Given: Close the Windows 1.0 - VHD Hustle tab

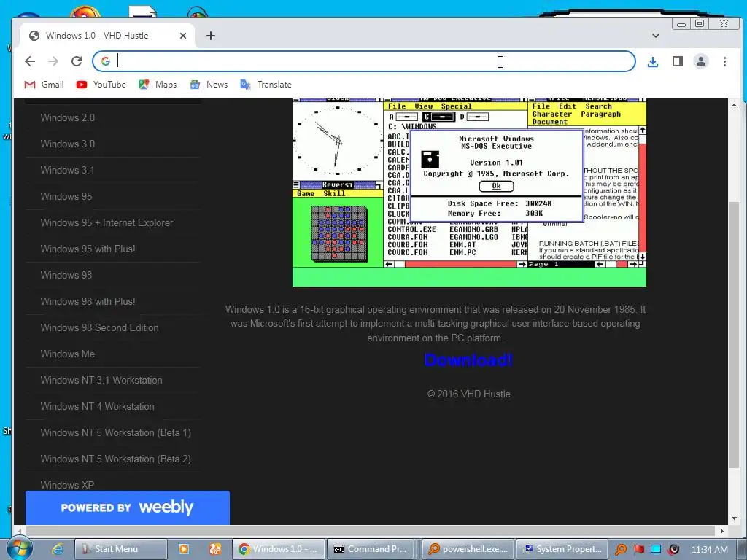Looking at the screenshot, I should click(x=183, y=36).
